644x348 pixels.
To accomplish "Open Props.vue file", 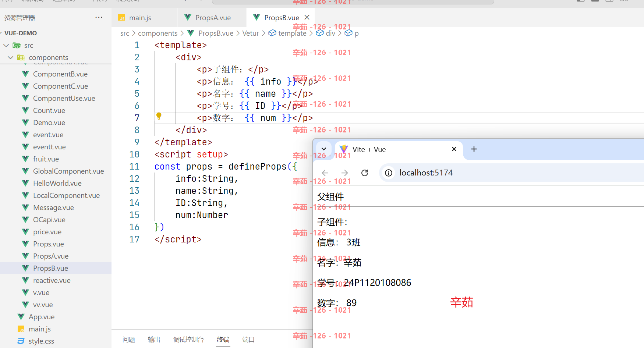I will [x=49, y=244].
